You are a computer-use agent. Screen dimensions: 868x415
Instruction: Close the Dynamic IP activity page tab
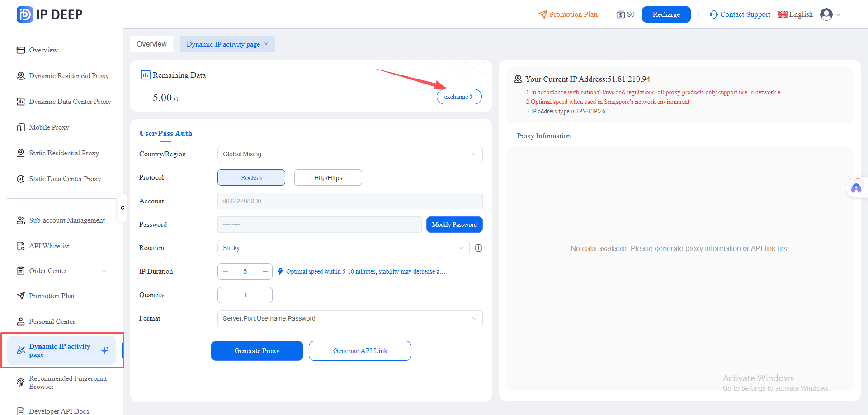[266, 44]
